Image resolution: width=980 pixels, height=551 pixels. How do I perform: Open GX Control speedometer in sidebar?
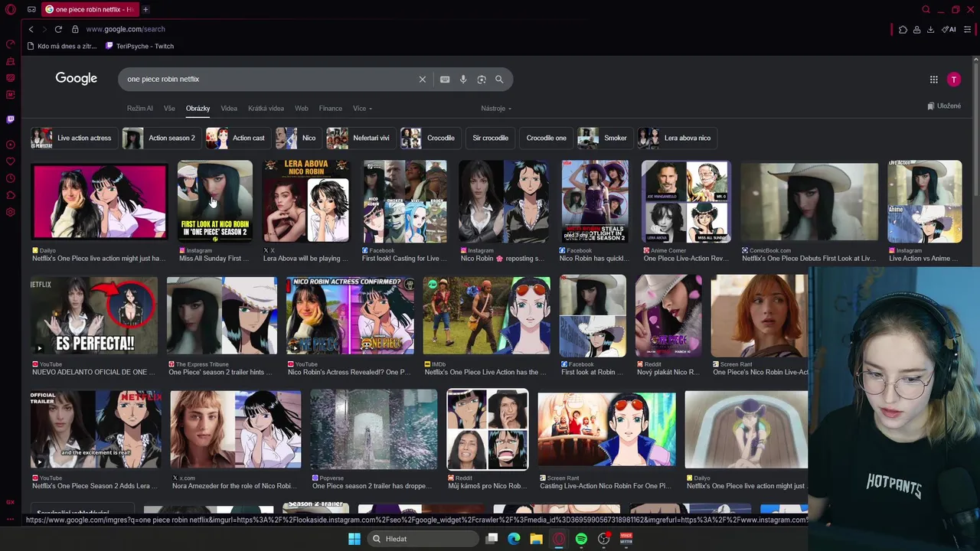click(11, 44)
